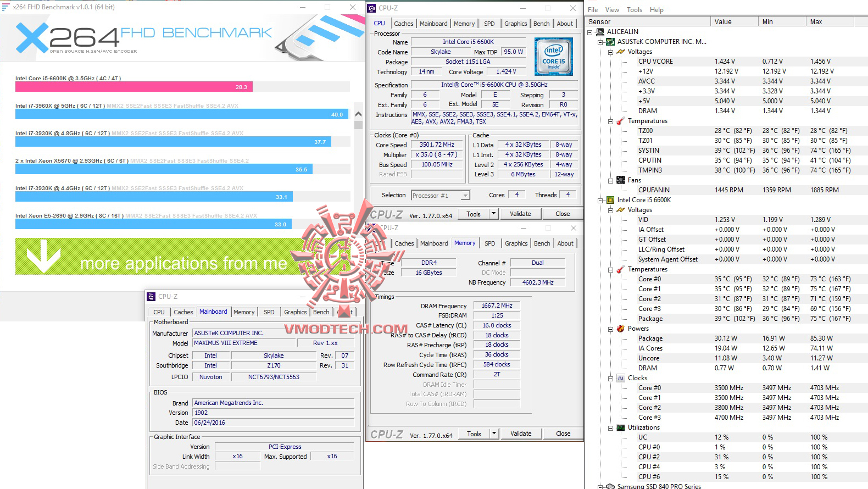Click the x264 FHD Benchmark title bar icon

pos(6,7)
